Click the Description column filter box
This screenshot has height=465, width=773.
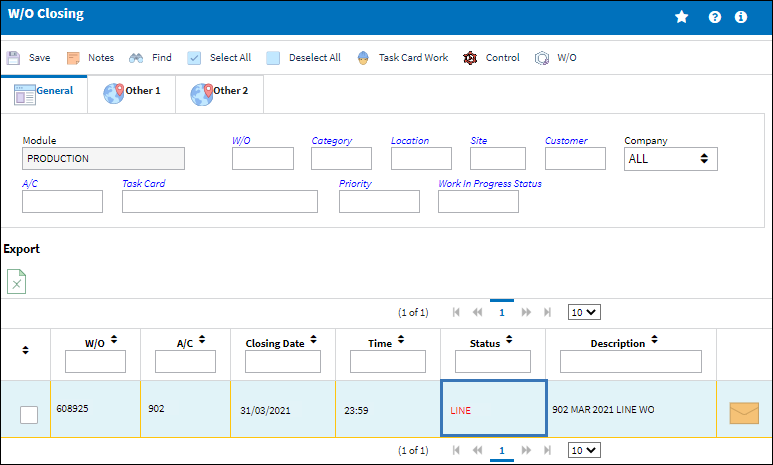631,361
